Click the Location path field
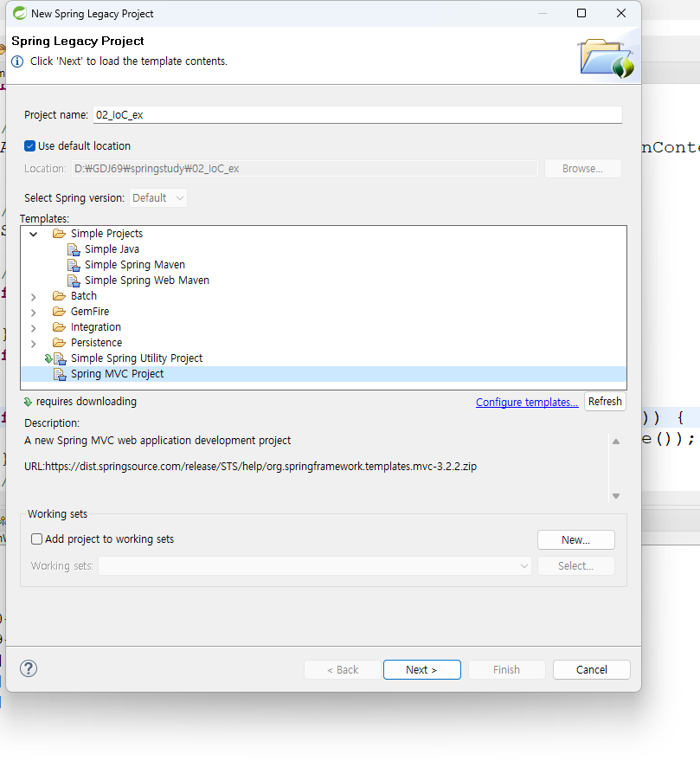This screenshot has height=774, width=700. (305, 168)
